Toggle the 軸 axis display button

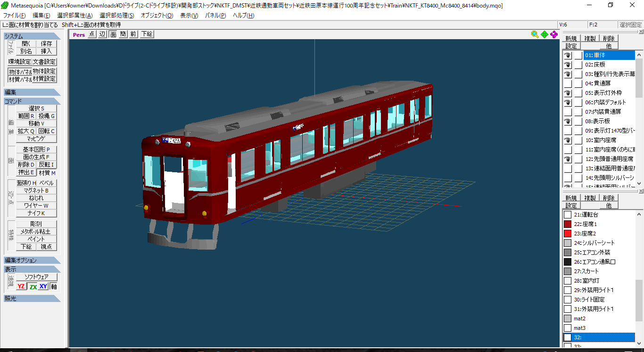(x=54, y=286)
